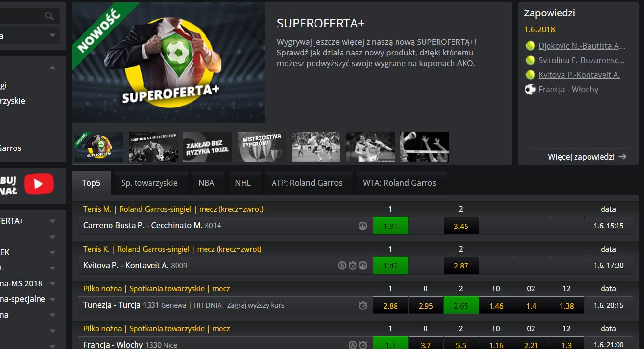Click the Więcej zapowiedzi link
Image resolution: width=644 pixels, height=349 pixels.
click(x=581, y=157)
